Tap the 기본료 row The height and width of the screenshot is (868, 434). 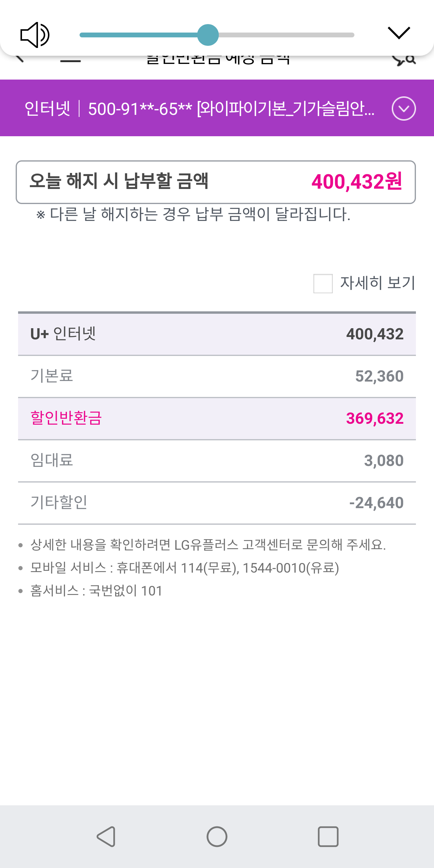217,376
